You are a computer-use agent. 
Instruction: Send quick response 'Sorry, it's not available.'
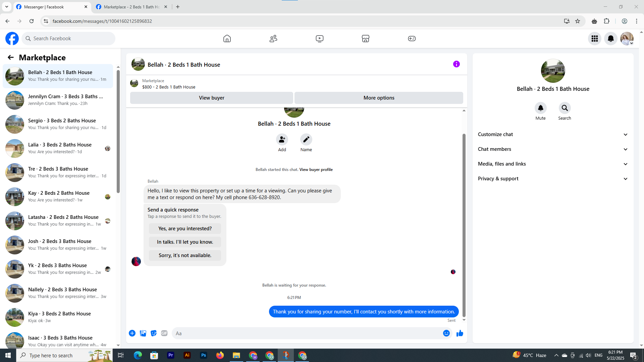[185, 255]
